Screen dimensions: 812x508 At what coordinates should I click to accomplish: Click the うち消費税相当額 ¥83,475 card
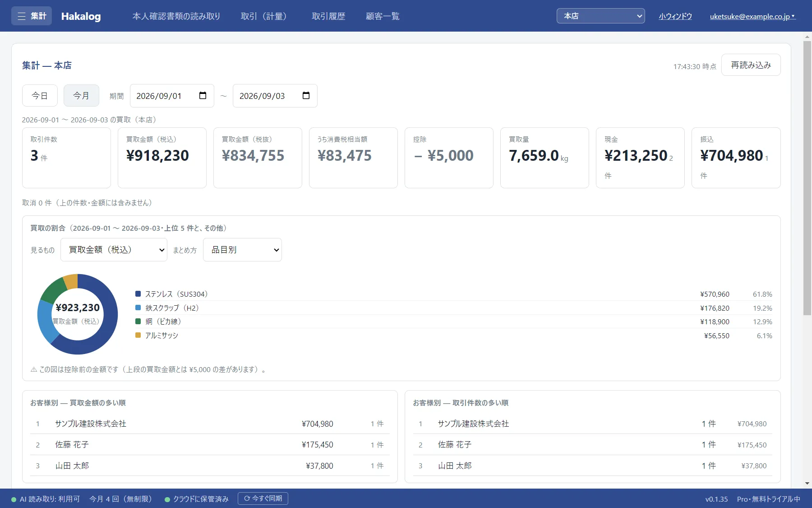click(353, 158)
